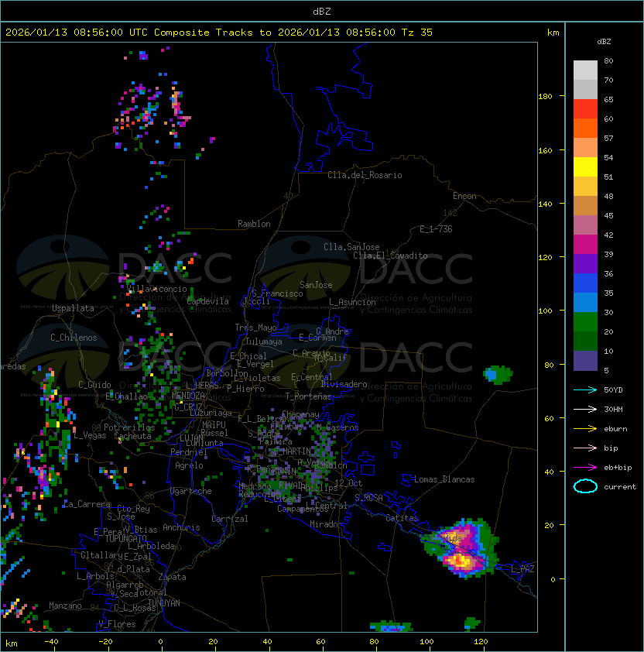Viewport: 644px width, 652px height.
Task: Click the 'V_Flores' map label
Action: click(x=117, y=624)
